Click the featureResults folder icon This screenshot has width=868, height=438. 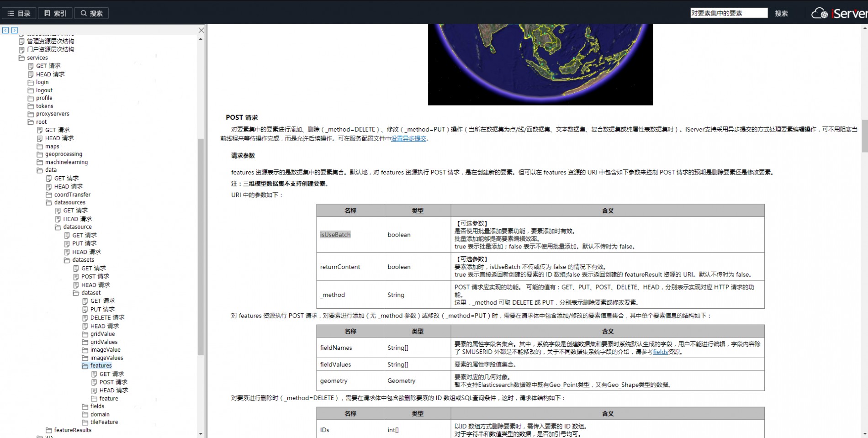(x=49, y=430)
